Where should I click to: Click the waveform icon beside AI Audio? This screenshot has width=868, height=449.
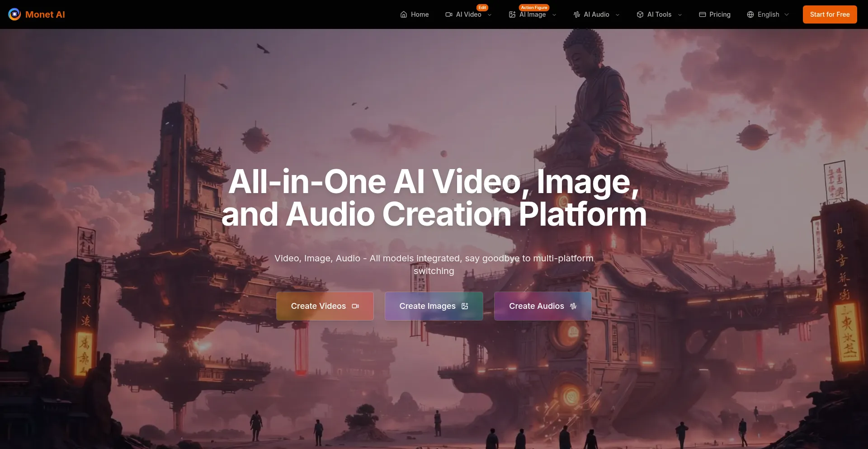point(577,14)
